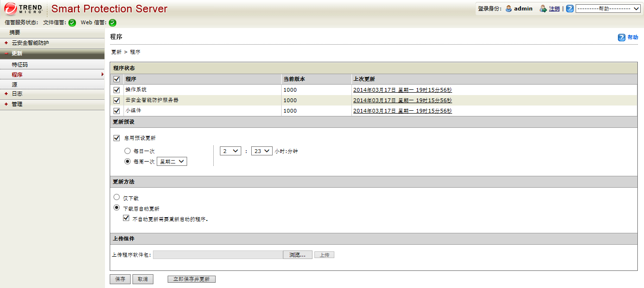Select the 每日一次 radio option
644x288 pixels.
click(x=127, y=151)
